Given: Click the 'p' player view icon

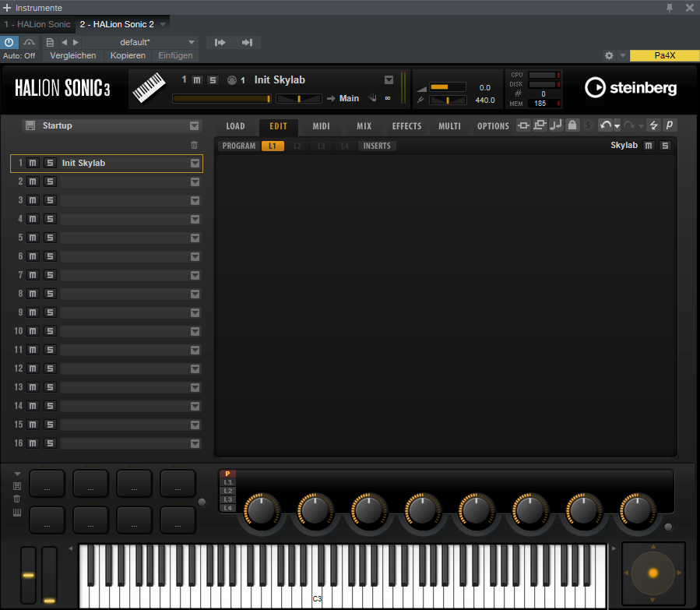Looking at the screenshot, I should point(670,125).
